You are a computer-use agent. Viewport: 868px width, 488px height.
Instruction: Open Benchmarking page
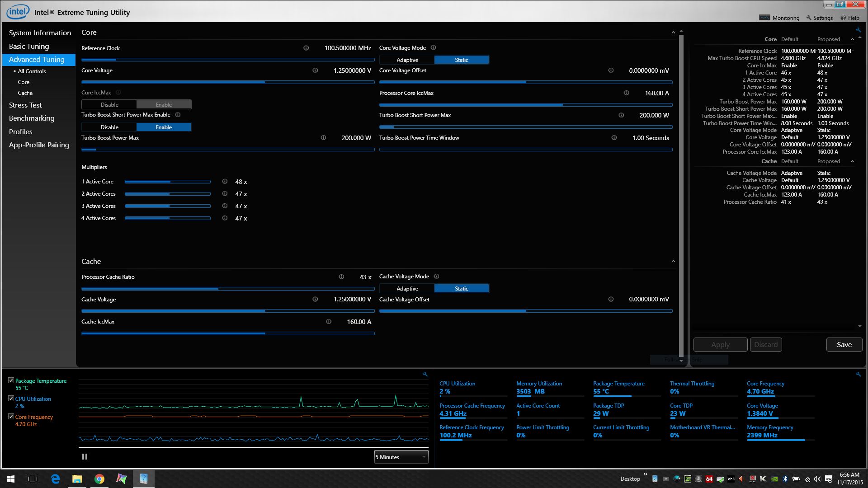(x=32, y=118)
